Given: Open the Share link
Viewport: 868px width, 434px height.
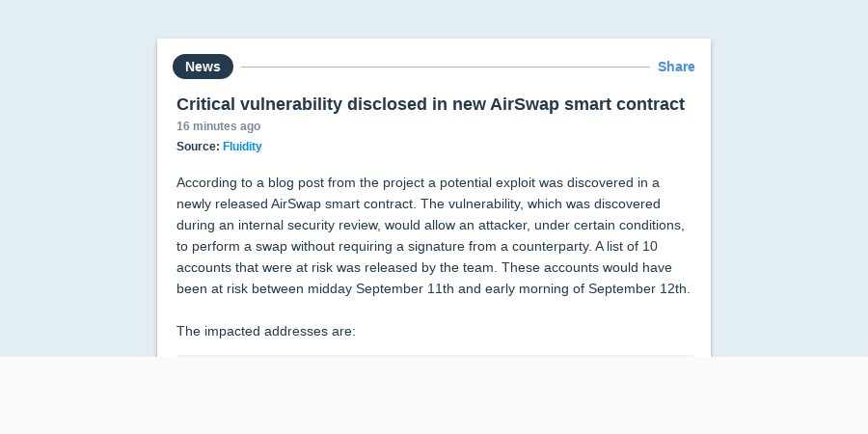Looking at the screenshot, I should (676, 67).
